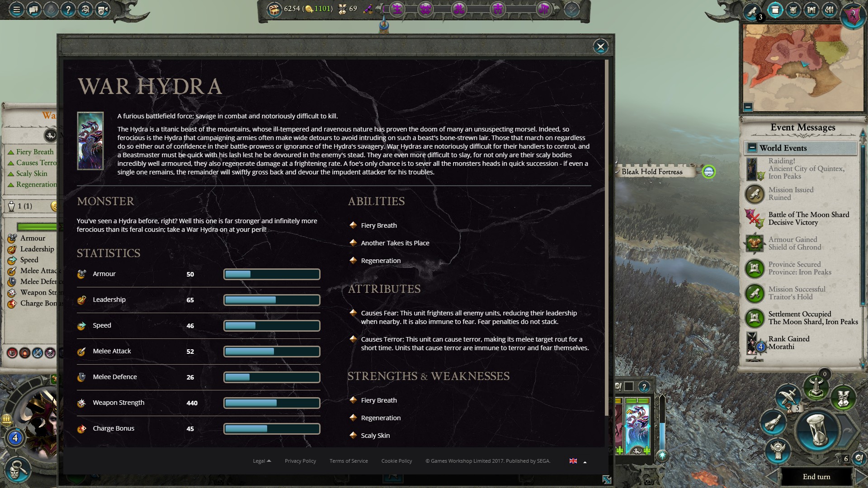The image size is (868, 488).
Task: Click the hourglass end turn icon
Action: (817, 430)
